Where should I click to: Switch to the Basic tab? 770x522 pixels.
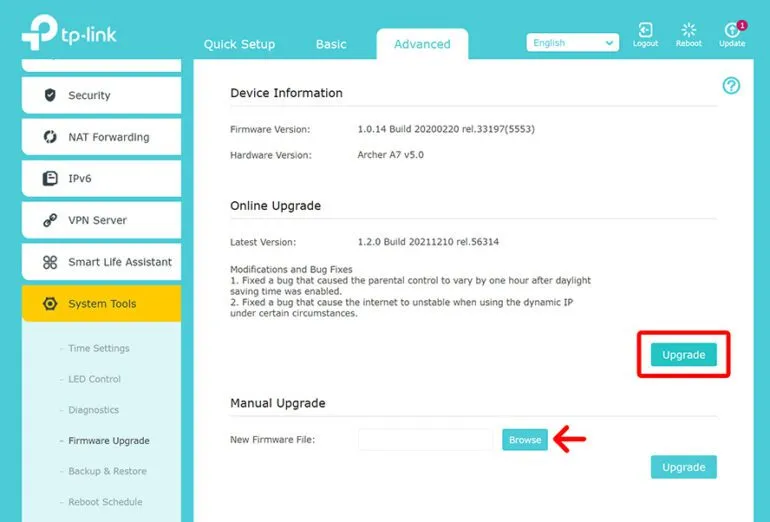point(331,44)
